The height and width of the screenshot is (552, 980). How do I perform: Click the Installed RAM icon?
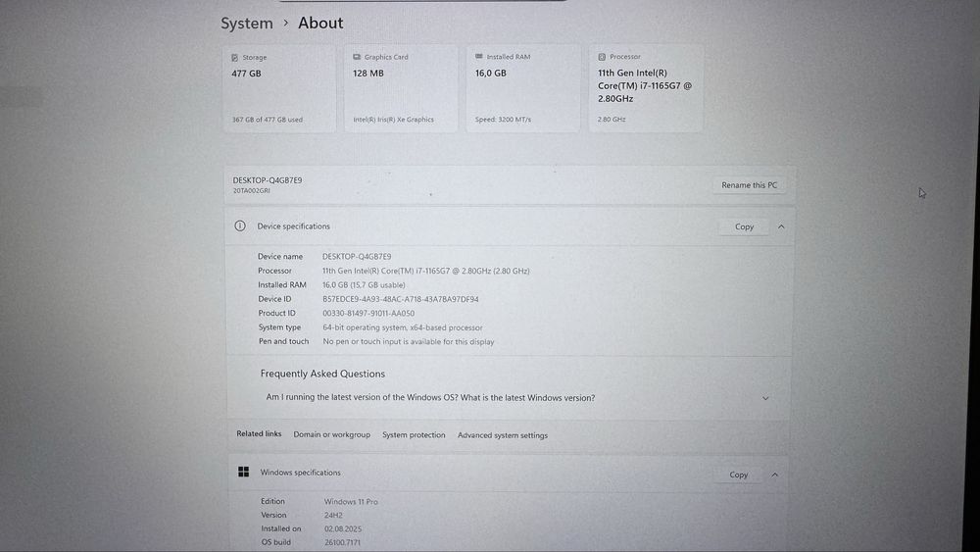pos(479,56)
